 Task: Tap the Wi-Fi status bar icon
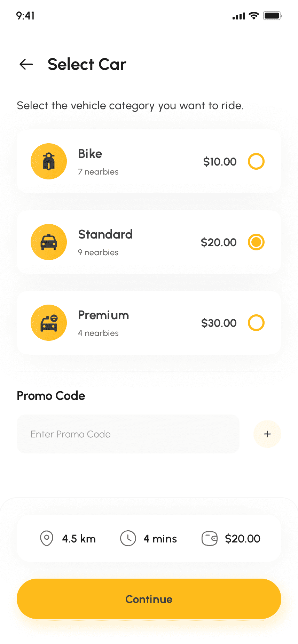pyautogui.click(x=254, y=16)
